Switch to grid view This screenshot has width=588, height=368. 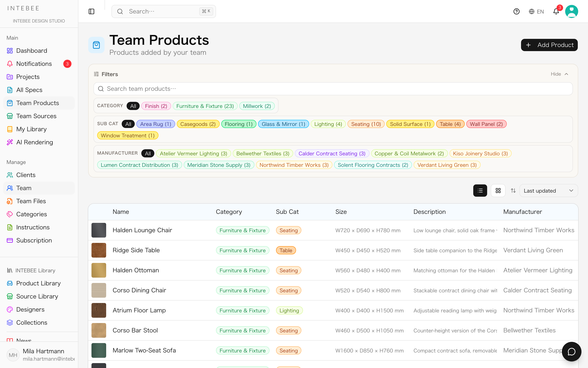tap(498, 191)
